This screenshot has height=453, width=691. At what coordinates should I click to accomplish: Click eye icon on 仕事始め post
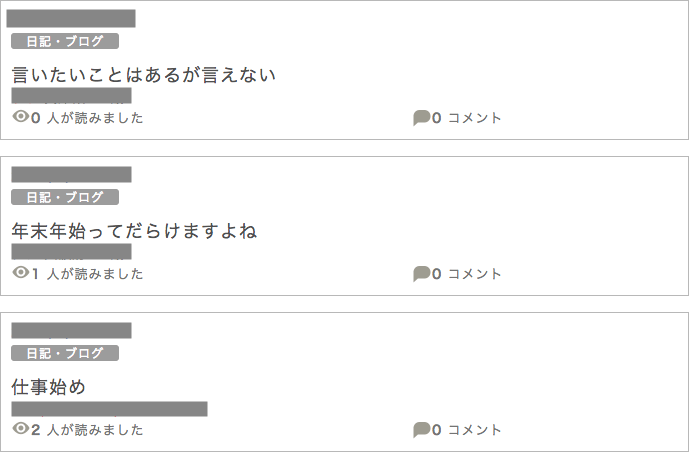(x=20, y=429)
